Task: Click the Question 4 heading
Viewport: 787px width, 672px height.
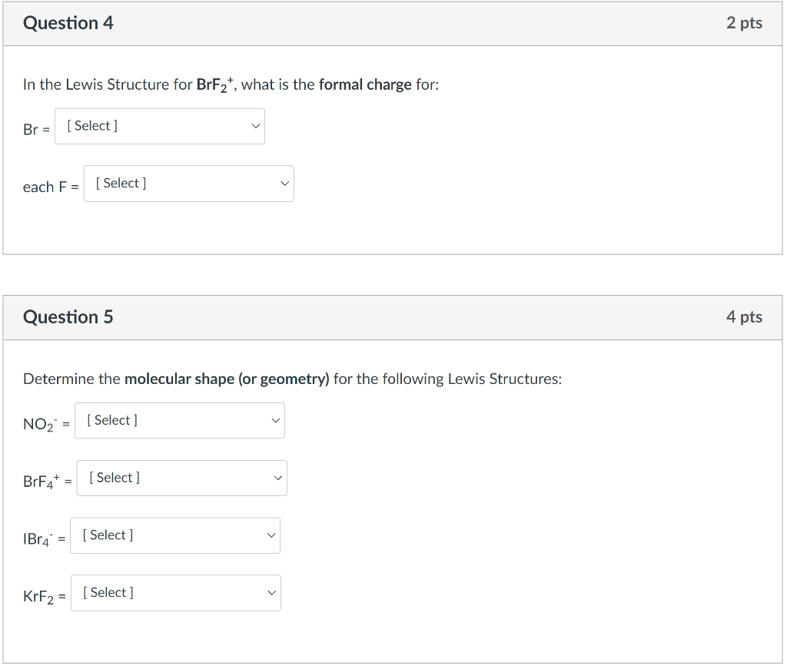Action: pos(68,23)
